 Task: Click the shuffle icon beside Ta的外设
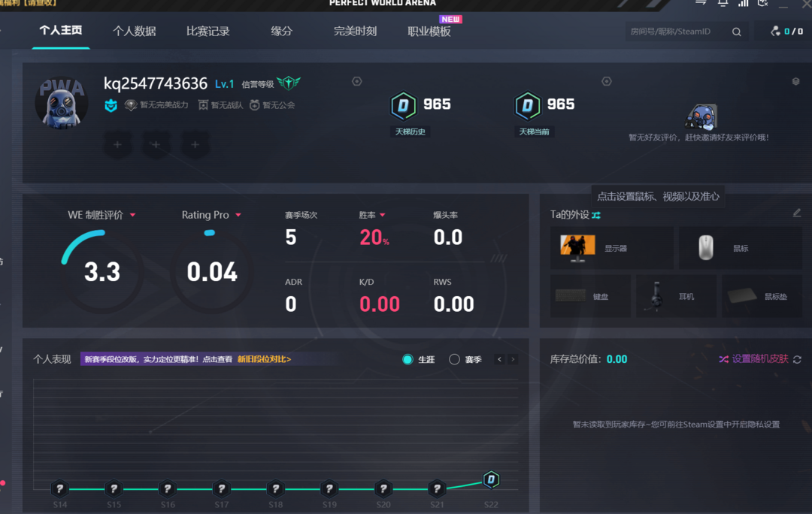(x=596, y=215)
